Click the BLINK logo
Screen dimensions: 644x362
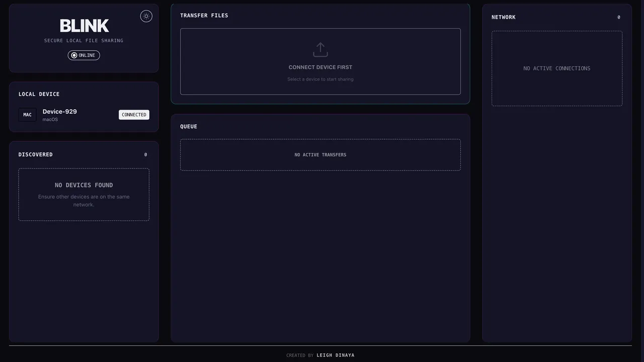coord(84,26)
